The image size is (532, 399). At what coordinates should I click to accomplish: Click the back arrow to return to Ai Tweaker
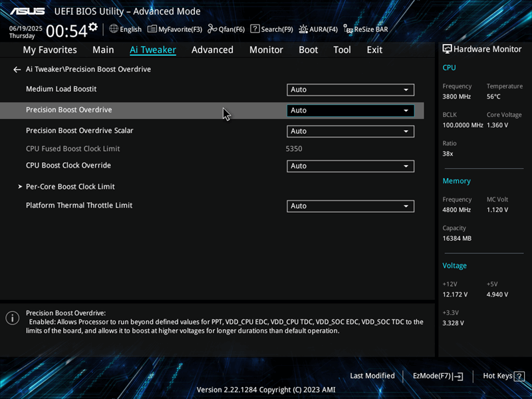(17, 69)
